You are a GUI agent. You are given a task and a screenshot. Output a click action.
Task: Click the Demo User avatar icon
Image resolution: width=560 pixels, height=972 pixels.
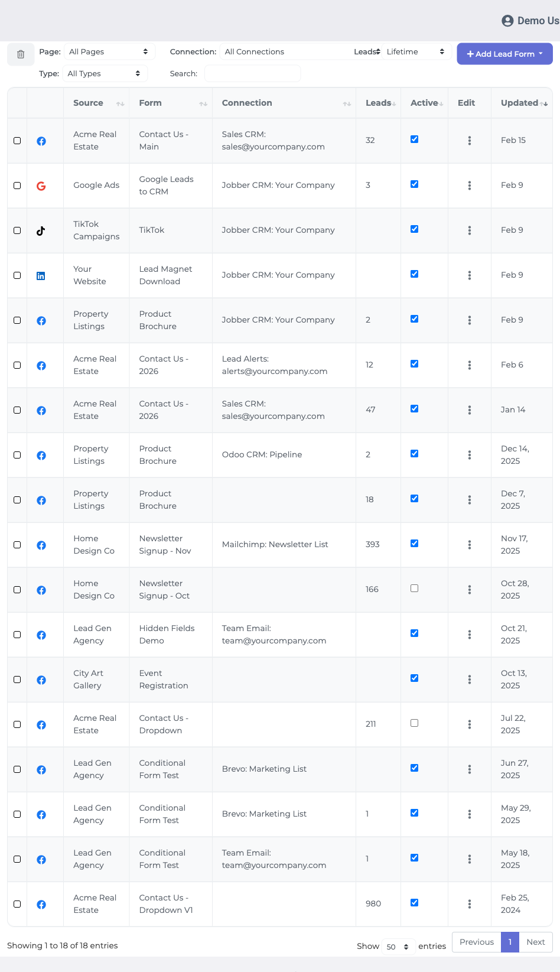(507, 21)
